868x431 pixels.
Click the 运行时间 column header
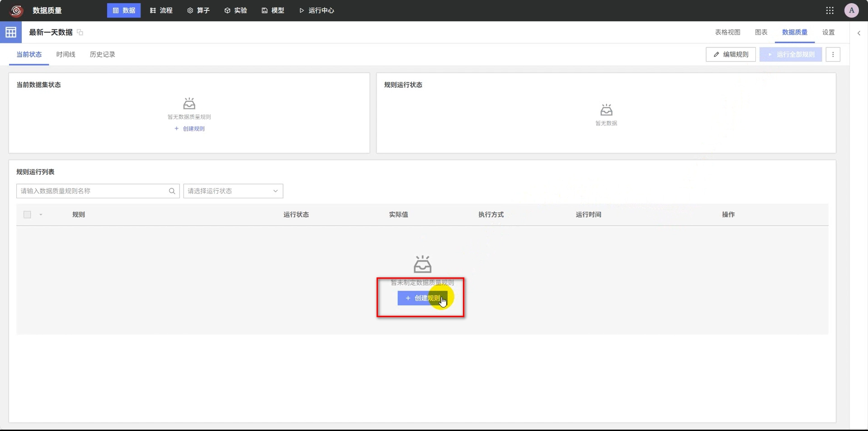point(589,215)
